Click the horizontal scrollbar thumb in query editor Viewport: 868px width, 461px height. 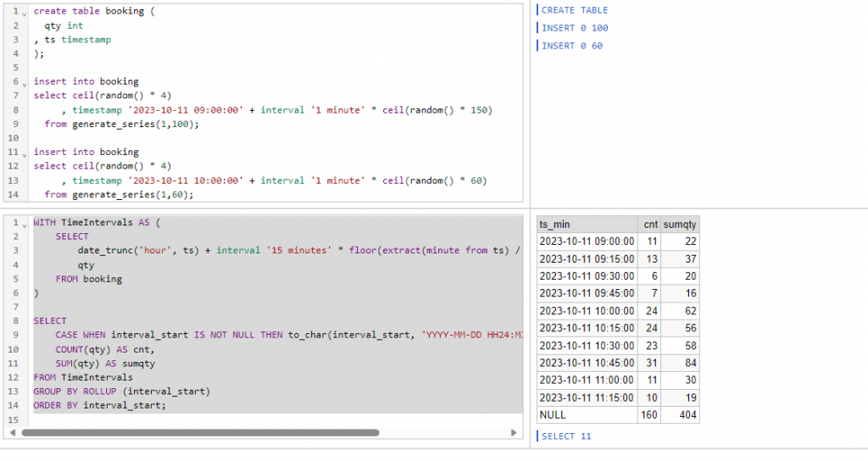pyautogui.click(x=200, y=433)
